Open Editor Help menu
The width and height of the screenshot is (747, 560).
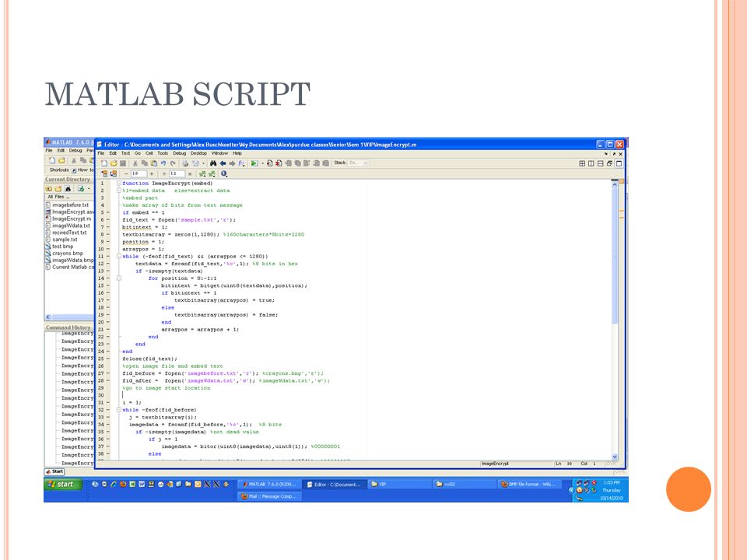pos(237,153)
